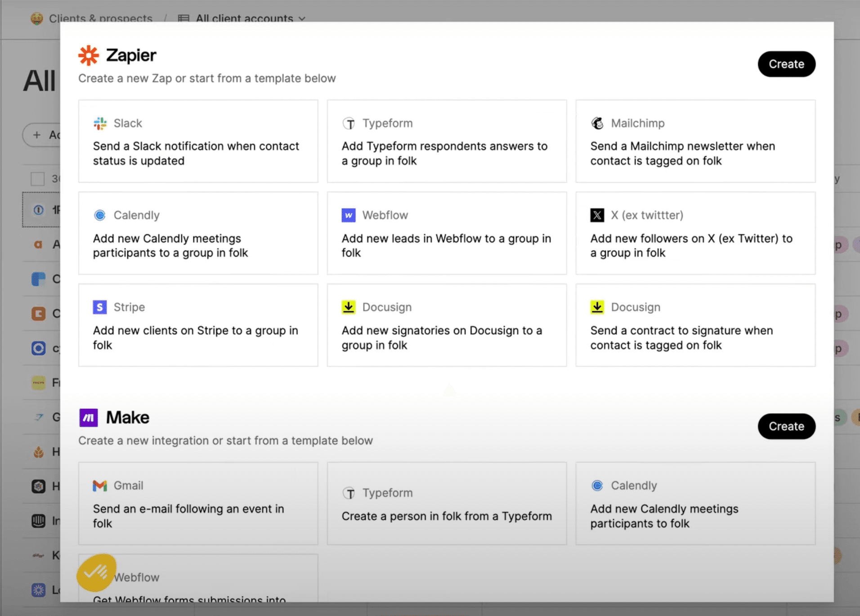Click the Slack icon
Image resolution: width=860 pixels, height=616 pixels.
(100, 123)
